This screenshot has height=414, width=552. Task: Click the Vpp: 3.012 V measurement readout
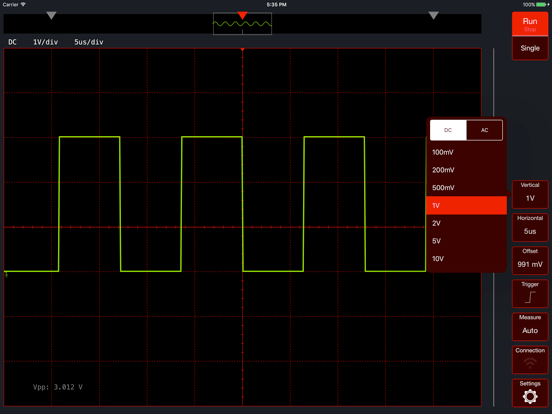pos(58,387)
